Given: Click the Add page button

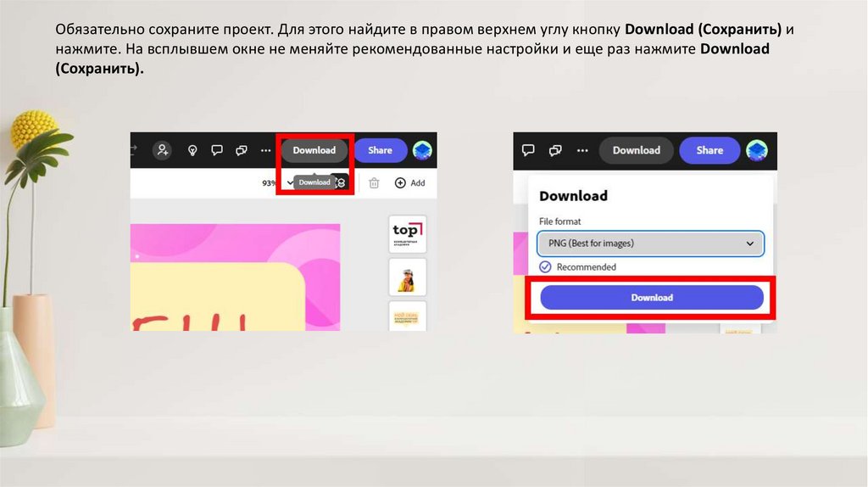Looking at the screenshot, I should point(409,182).
